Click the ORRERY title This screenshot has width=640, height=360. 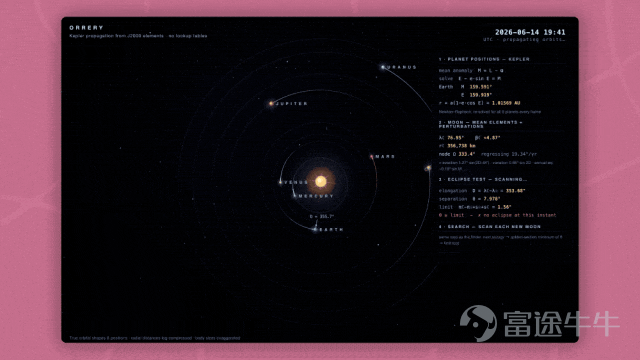coord(86,28)
